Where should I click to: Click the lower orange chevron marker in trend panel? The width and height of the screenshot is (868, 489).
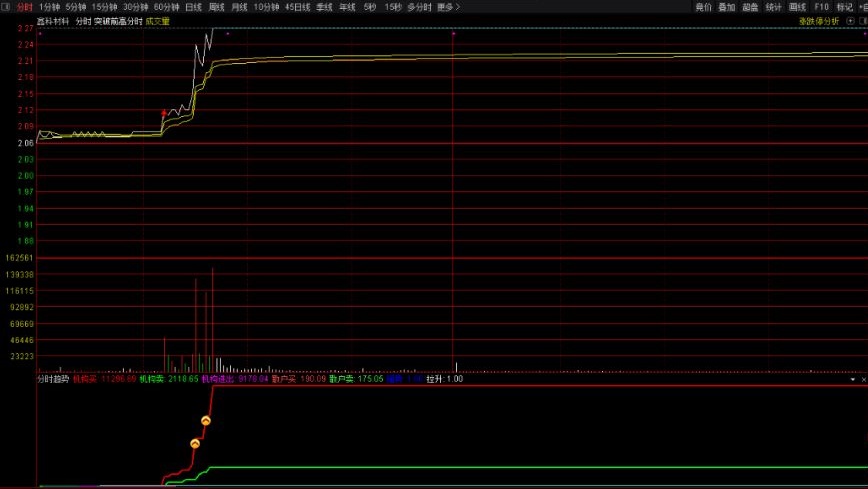[x=195, y=444]
